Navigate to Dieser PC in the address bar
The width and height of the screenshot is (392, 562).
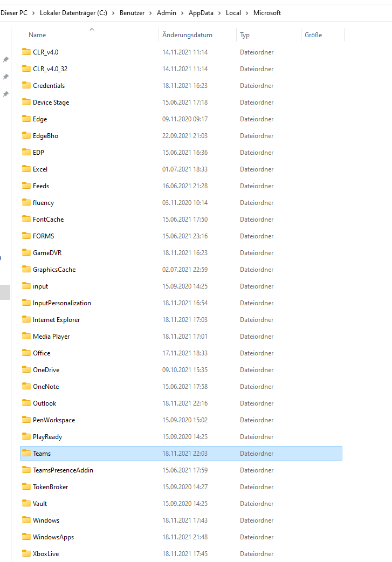point(14,13)
